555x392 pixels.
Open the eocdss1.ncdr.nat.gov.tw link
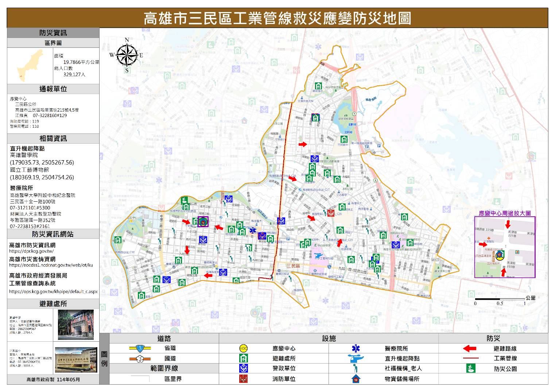pyautogui.click(x=51, y=265)
